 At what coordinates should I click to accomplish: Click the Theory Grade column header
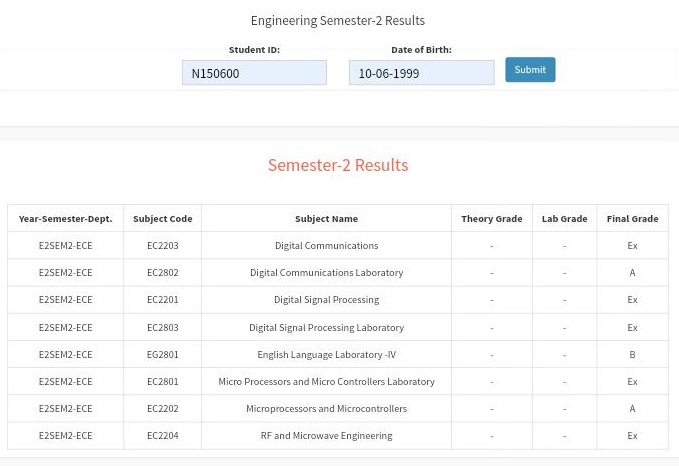(x=491, y=218)
